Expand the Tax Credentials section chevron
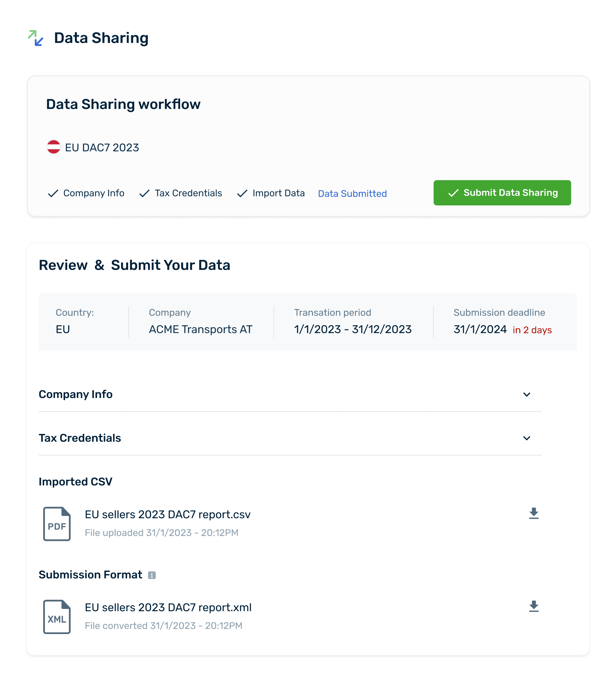This screenshot has width=616, height=681. coord(527,438)
